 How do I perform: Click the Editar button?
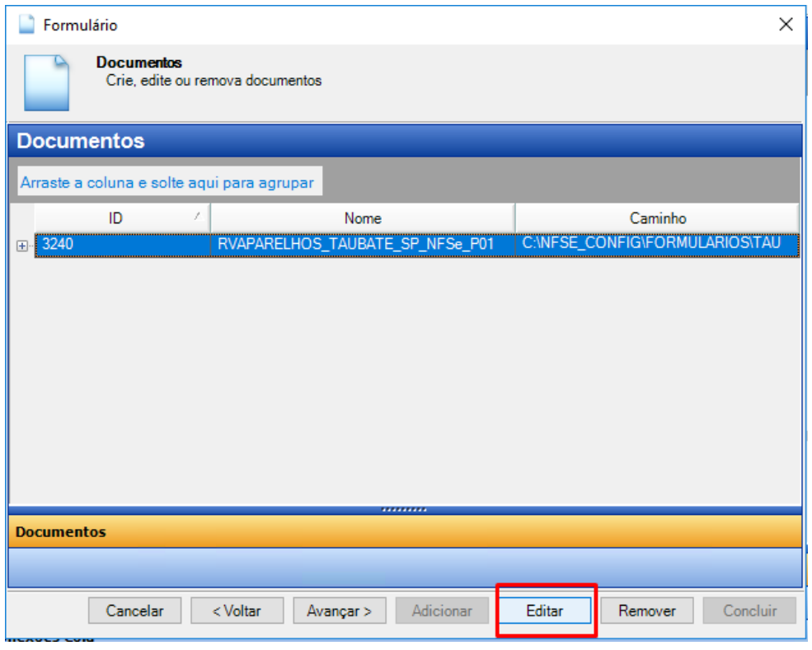click(x=545, y=610)
